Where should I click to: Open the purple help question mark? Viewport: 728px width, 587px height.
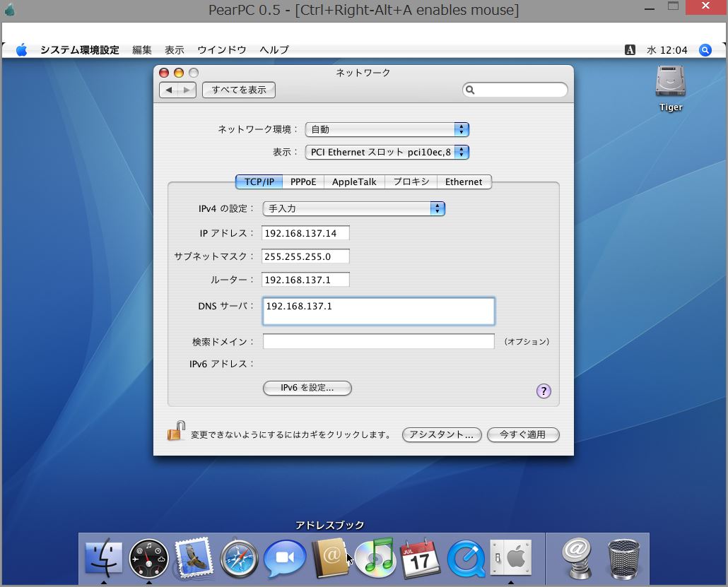point(544,391)
